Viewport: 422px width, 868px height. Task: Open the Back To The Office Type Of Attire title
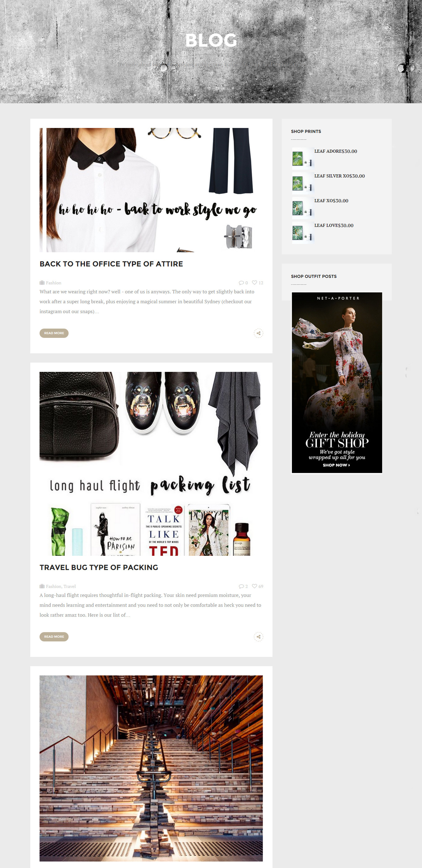pos(111,264)
